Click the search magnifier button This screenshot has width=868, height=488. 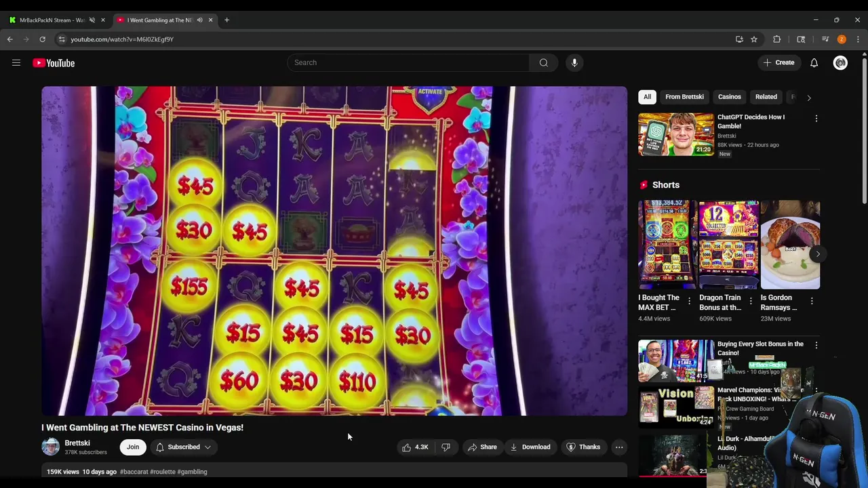coord(543,63)
